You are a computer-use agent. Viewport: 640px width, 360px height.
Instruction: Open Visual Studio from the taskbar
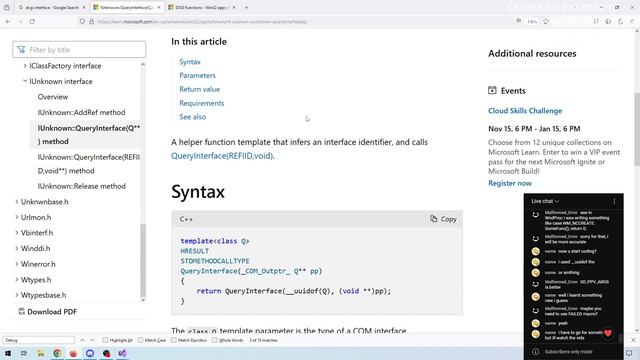[122, 353]
